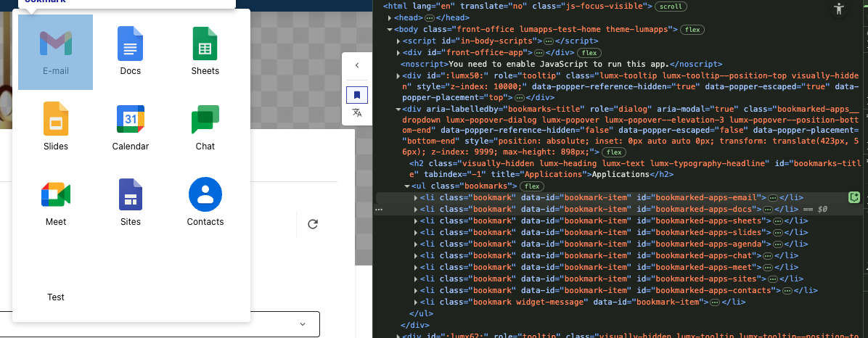Toggle the flex badge on body element
This screenshot has height=338, width=868.
(x=692, y=29)
